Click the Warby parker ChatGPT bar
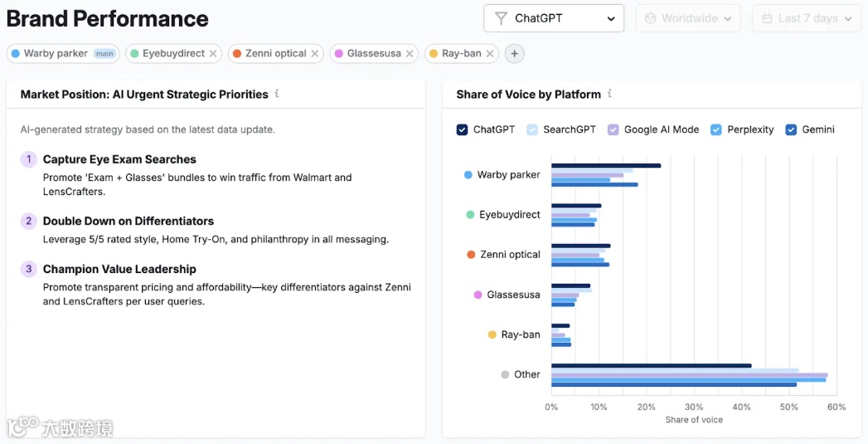The height and width of the screenshot is (444, 868). click(605, 165)
